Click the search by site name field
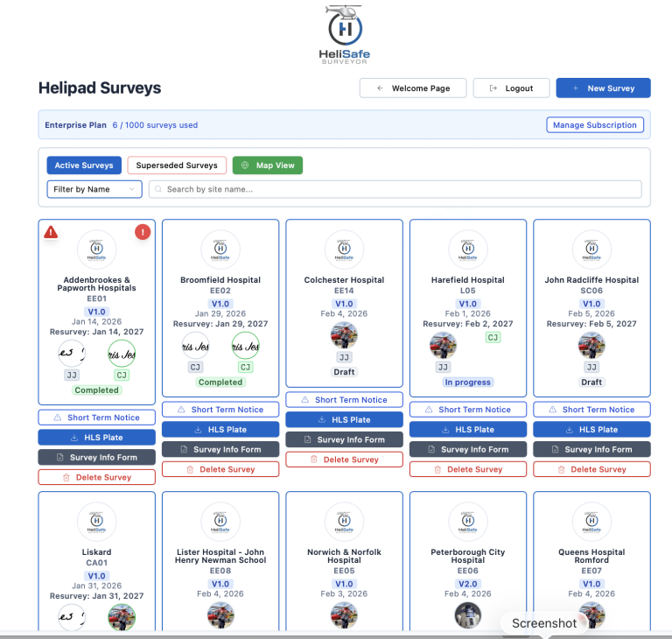The image size is (672, 639). tap(395, 189)
